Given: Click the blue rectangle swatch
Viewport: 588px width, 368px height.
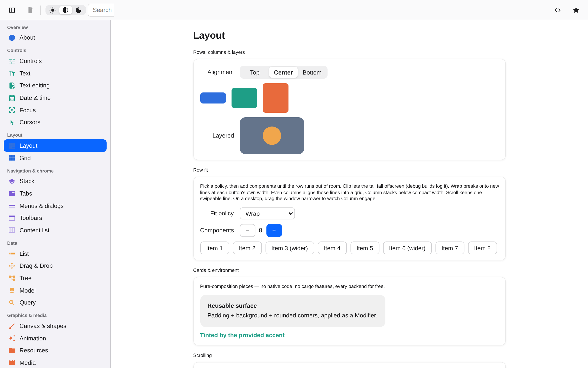Looking at the screenshot, I should click(x=213, y=98).
